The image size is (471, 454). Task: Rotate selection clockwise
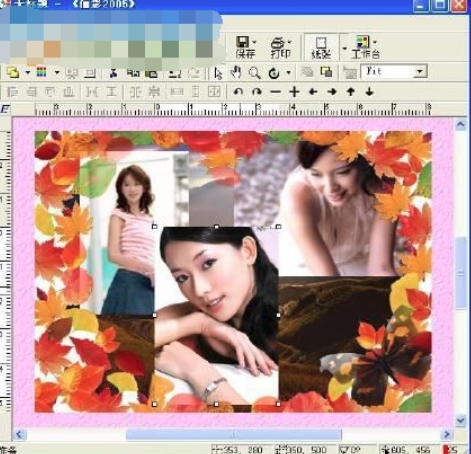(x=257, y=92)
